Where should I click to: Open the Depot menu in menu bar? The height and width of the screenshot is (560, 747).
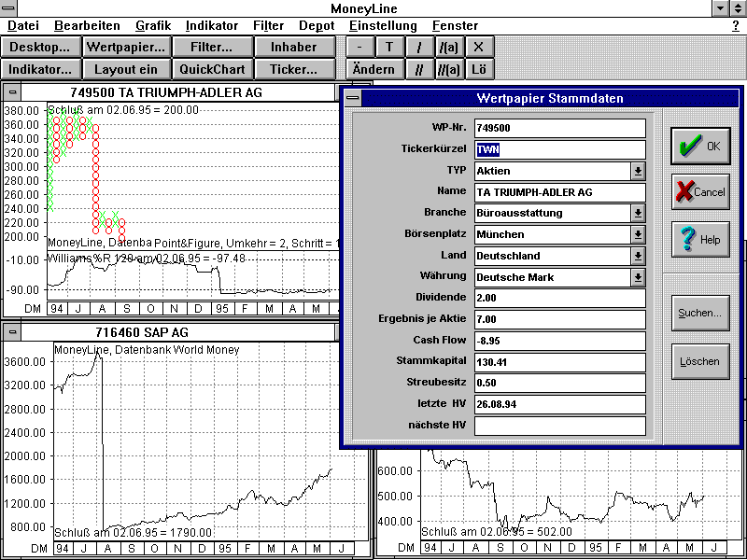point(317,25)
